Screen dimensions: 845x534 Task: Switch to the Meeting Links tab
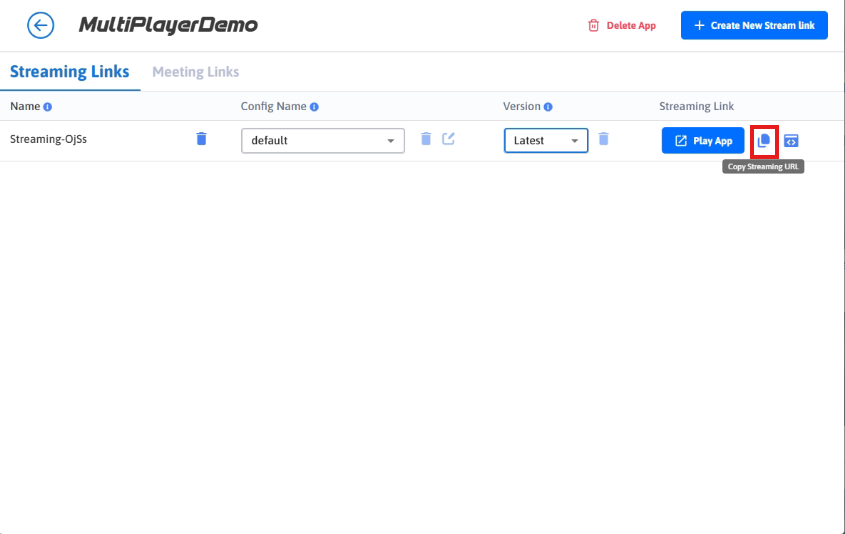[195, 72]
